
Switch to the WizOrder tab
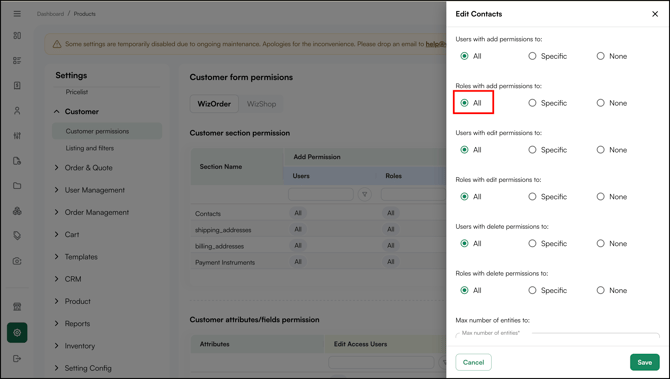pyautogui.click(x=214, y=104)
